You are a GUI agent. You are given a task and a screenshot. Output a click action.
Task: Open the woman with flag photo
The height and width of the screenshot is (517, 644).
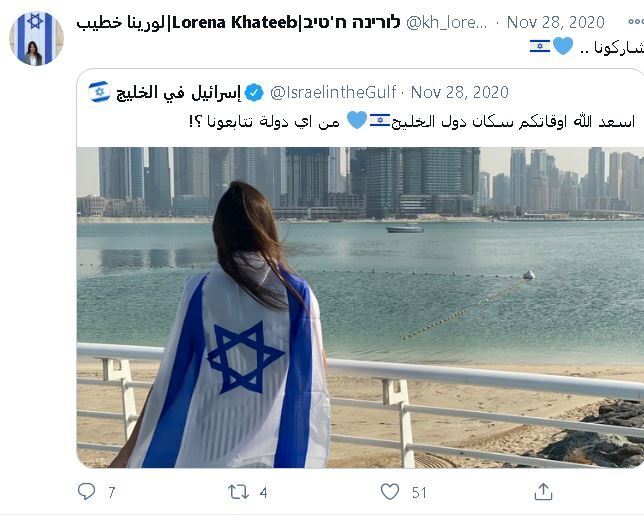coord(360,307)
